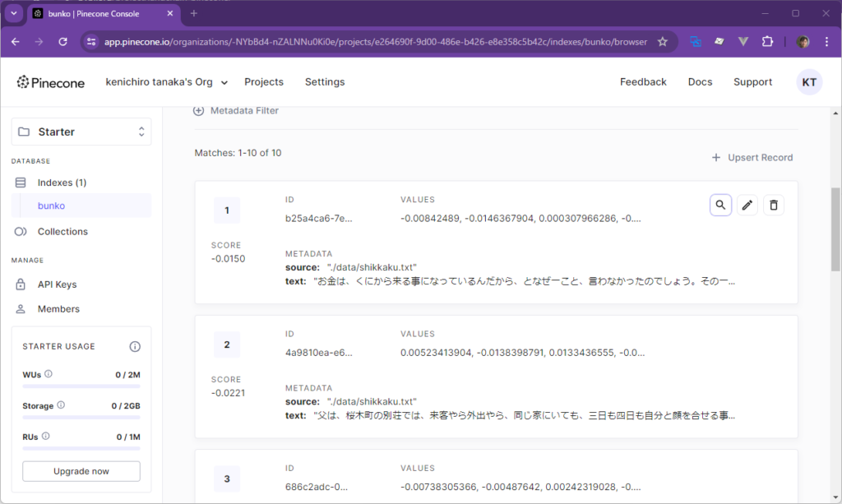Click the Storage usage progress bar
Image resolution: width=842 pixels, height=504 pixels.
81,417
